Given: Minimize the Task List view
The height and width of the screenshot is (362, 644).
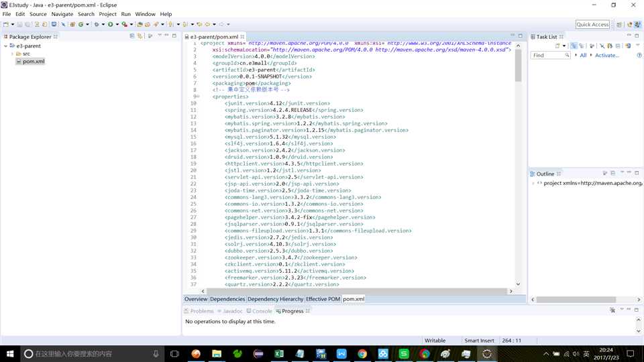Looking at the screenshot, I should (x=629, y=36).
